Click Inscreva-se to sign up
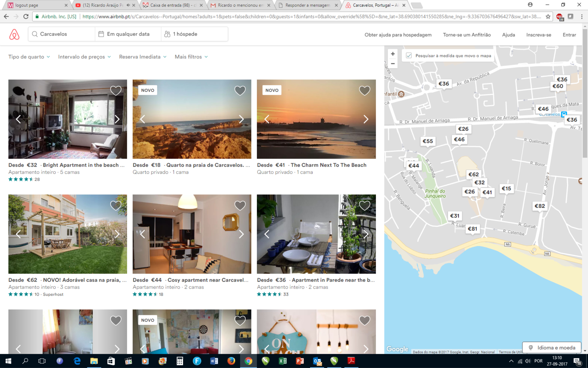Screen dimensions: 588x368 pyautogui.click(x=539, y=35)
